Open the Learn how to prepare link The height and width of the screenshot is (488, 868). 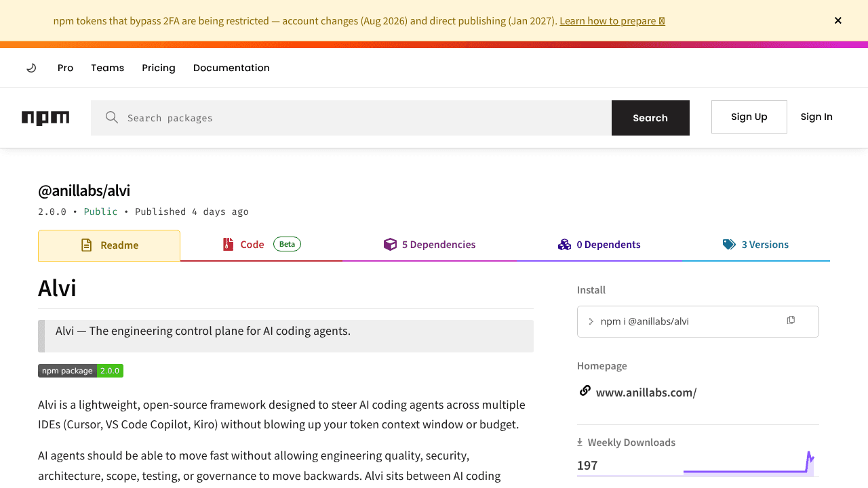612,20
